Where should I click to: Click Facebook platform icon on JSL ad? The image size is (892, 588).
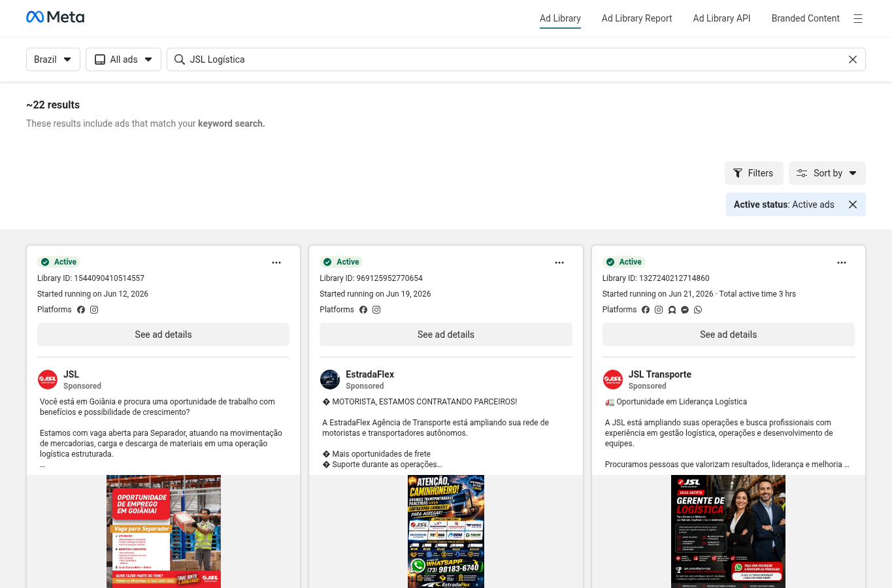click(x=81, y=310)
